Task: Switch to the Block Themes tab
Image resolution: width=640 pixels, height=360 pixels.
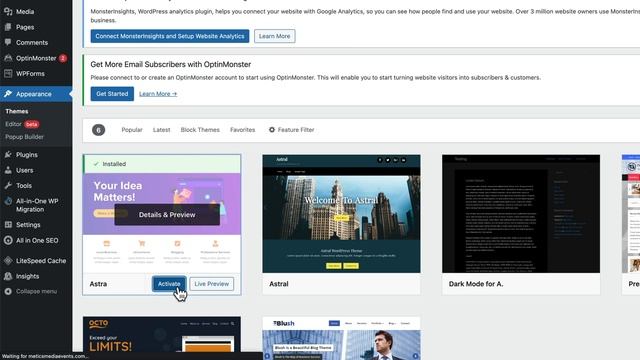Action: [x=200, y=130]
